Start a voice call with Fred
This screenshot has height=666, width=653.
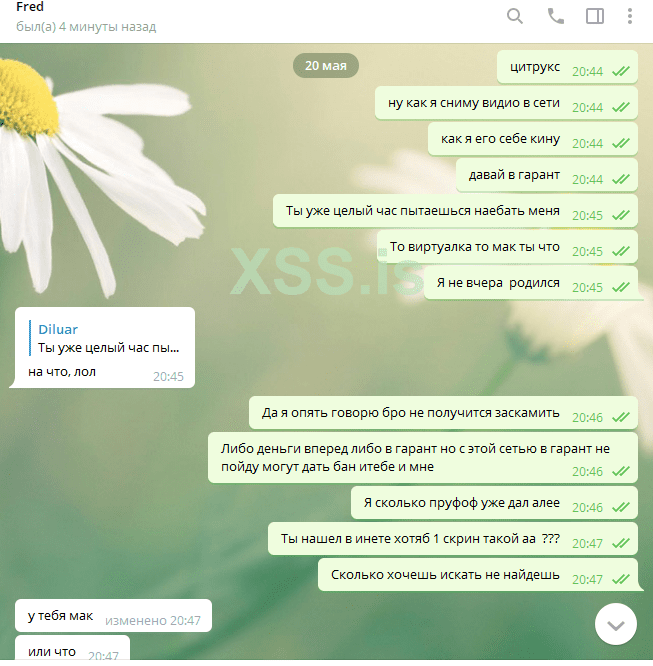pyautogui.click(x=555, y=17)
